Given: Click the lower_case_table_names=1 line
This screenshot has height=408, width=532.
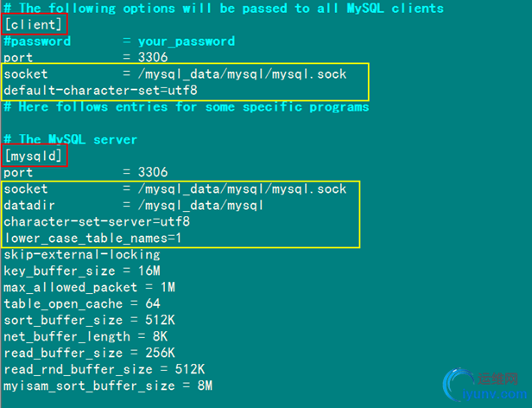Looking at the screenshot, I should (92, 238).
